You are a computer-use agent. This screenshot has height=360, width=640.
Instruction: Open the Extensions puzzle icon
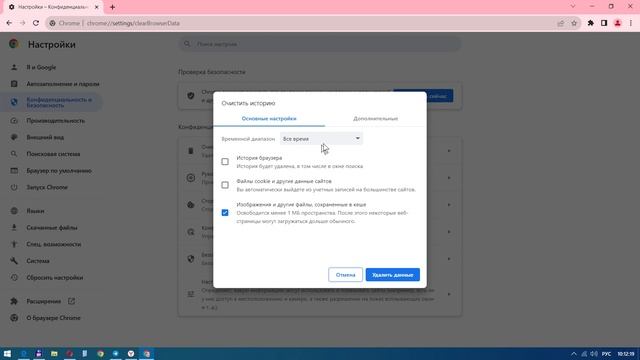tap(591, 23)
